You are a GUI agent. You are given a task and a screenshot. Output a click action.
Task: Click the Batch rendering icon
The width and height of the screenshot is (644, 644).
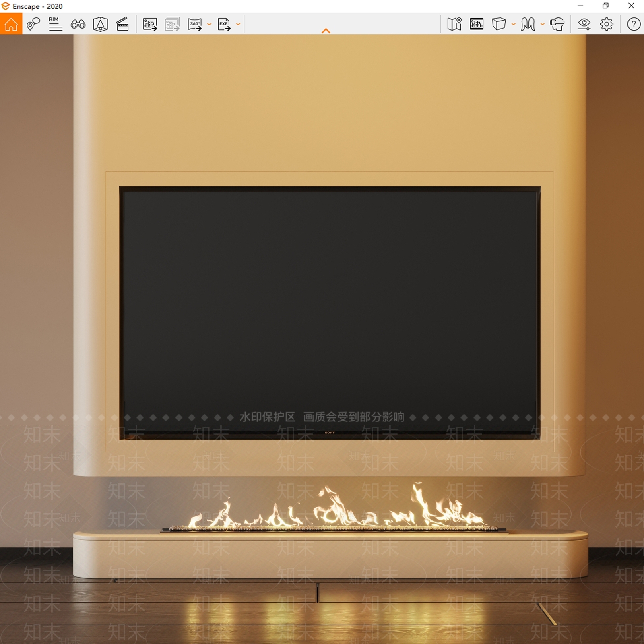coord(172,24)
